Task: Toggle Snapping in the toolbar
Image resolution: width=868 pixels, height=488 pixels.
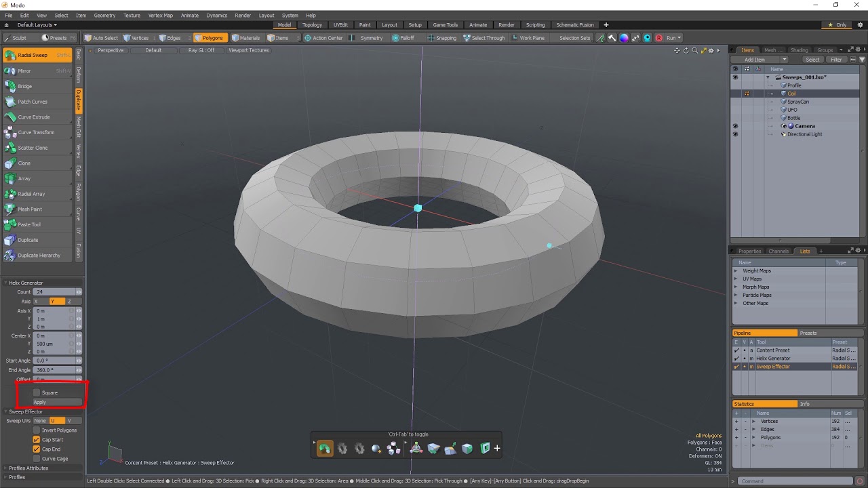Action: (442, 38)
